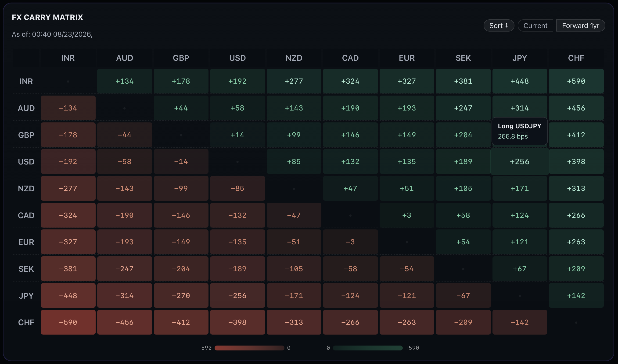618x364 pixels.
Task: Click the +412 cell in GBP row
Action: click(x=576, y=135)
